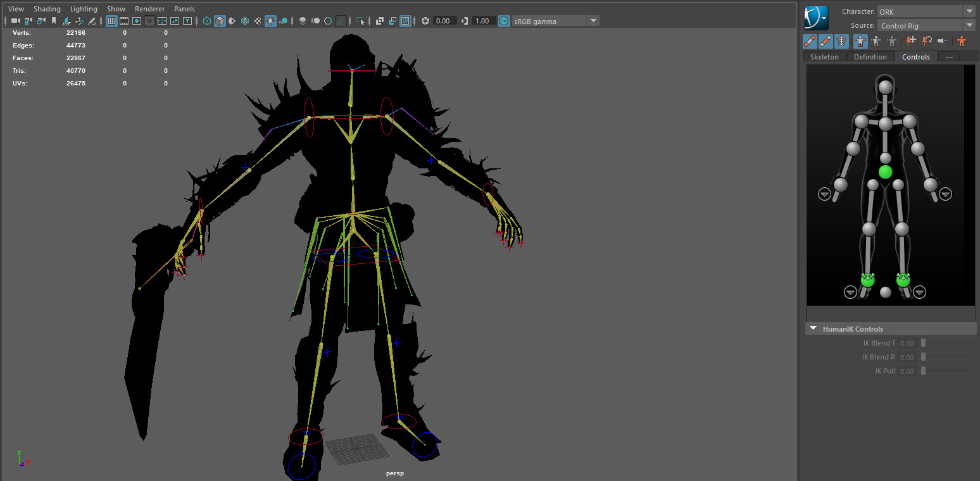Click the Use All Lights bulb icon
The height and width of the screenshot is (481, 980).
click(x=270, y=21)
